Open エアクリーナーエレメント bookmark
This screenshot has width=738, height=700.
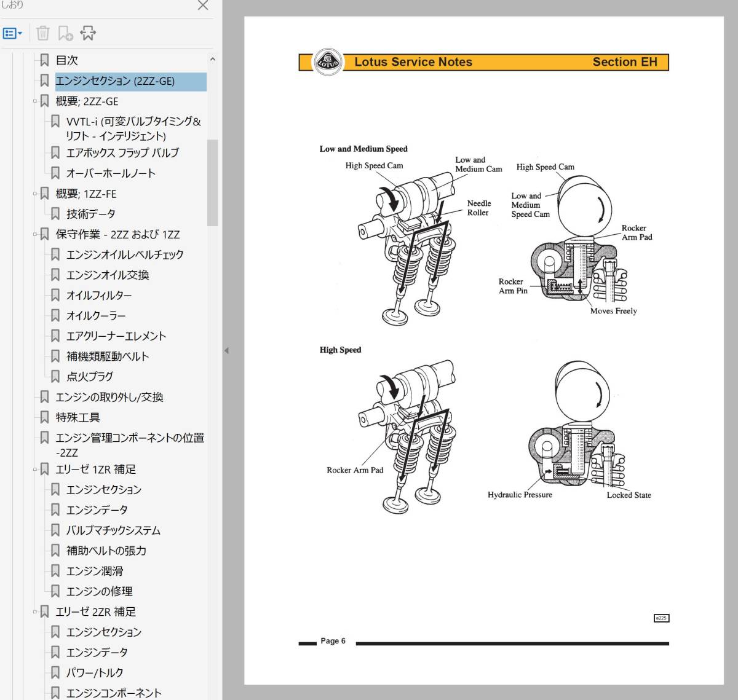click(x=116, y=336)
